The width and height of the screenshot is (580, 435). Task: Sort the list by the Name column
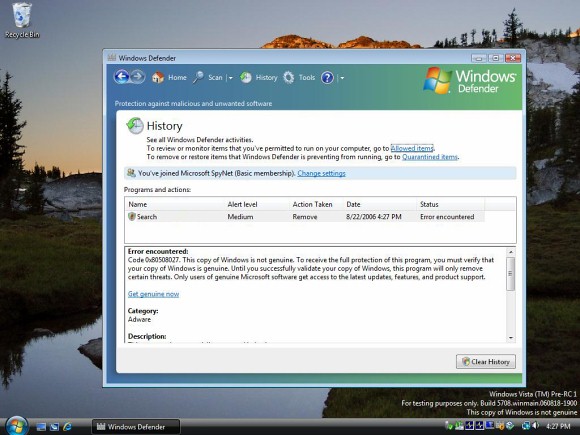tap(174, 204)
